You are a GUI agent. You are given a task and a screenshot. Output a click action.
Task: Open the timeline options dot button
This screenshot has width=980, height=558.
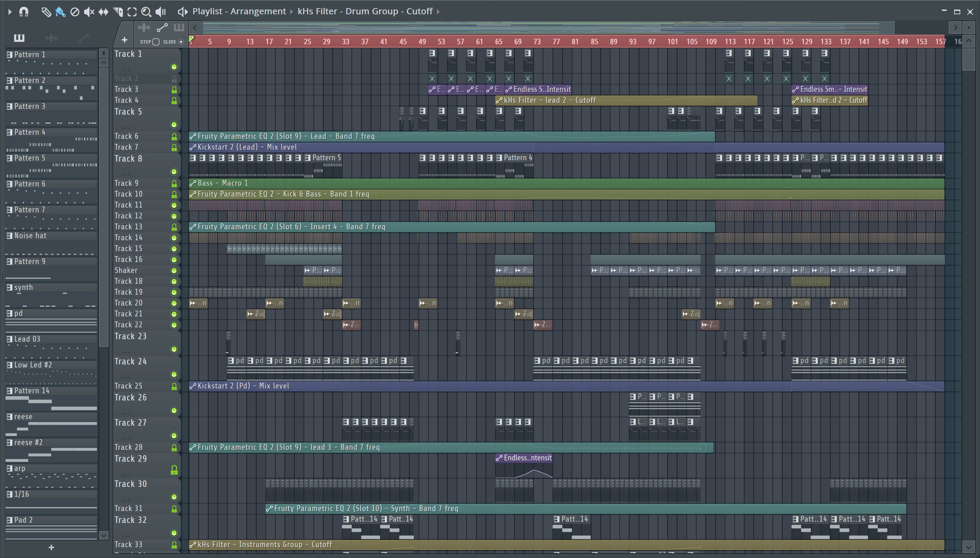969,28
